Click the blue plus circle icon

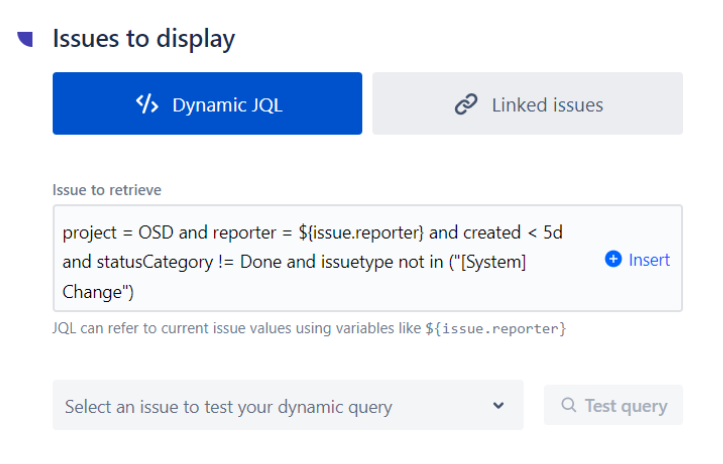coord(614,260)
